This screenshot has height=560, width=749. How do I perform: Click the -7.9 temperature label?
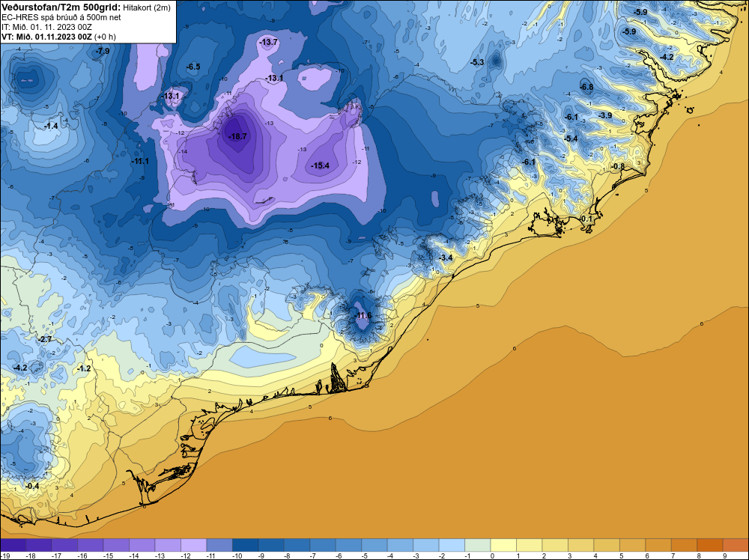click(103, 51)
